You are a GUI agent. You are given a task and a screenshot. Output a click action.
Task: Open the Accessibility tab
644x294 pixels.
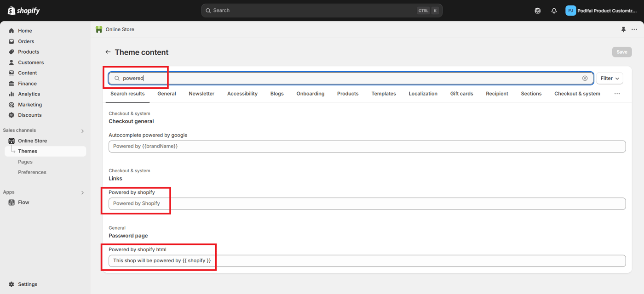coord(242,94)
